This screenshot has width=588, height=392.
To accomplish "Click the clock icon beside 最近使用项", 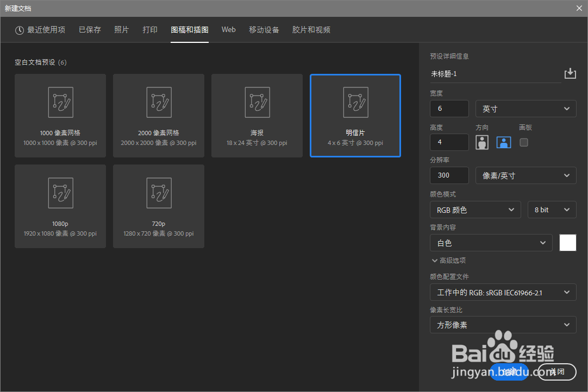I will [x=20, y=30].
